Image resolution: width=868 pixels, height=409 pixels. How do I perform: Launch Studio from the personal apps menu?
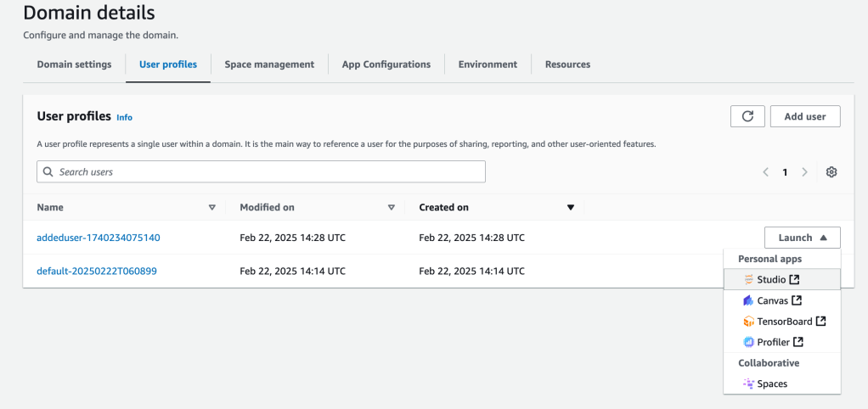[x=771, y=279]
